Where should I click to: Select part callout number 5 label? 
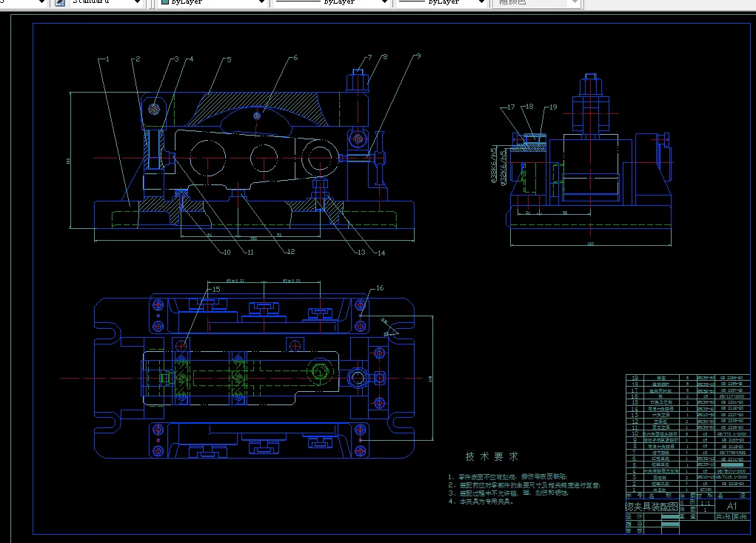click(229, 60)
